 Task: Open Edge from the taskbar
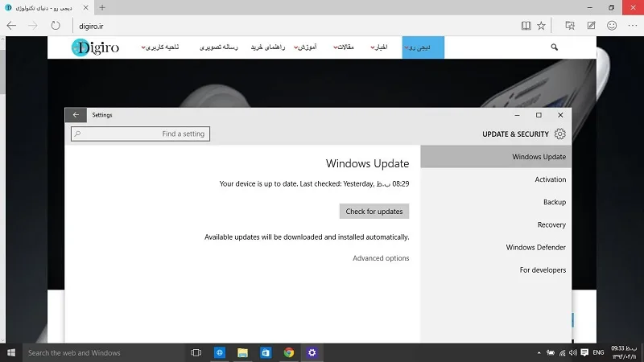[x=220, y=352]
